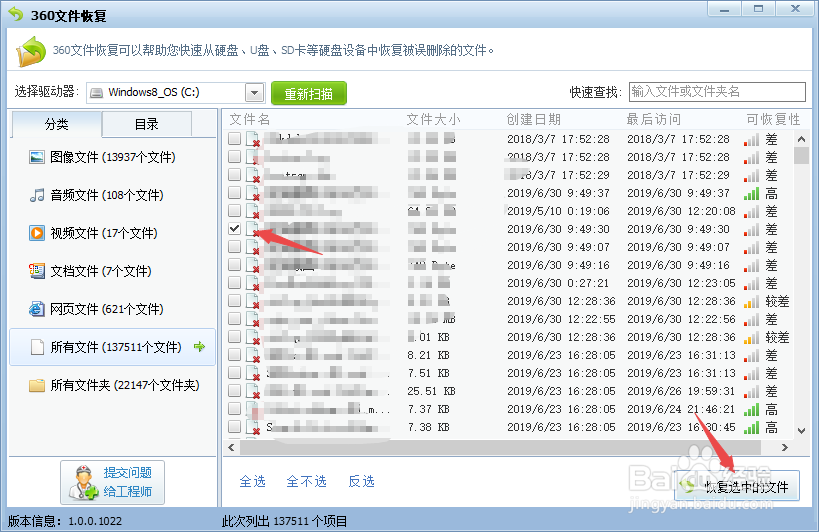
Task: Check the file created 2019/6/30 9:49:07
Action: pos(235,246)
